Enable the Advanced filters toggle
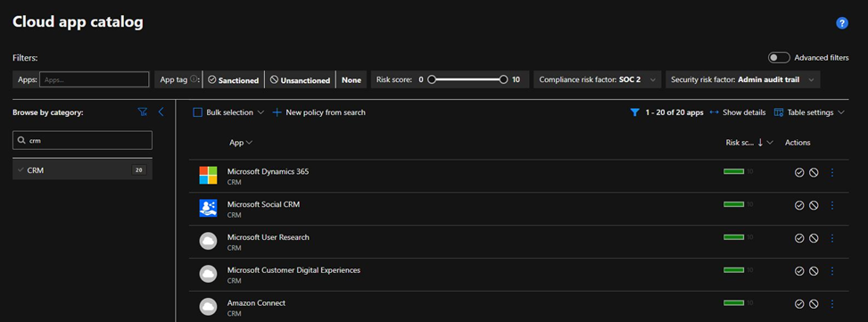Viewport: 868px width, 322px height. click(x=779, y=58)
